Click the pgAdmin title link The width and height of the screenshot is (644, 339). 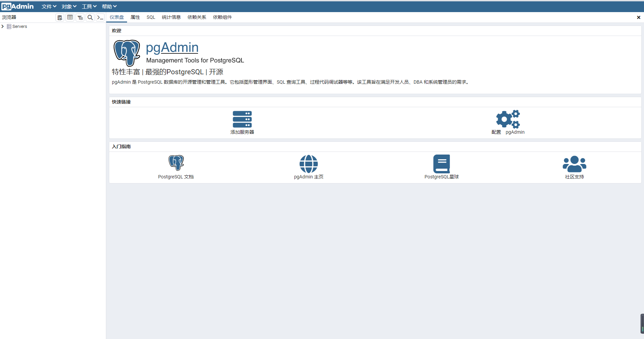coord(172,47)
